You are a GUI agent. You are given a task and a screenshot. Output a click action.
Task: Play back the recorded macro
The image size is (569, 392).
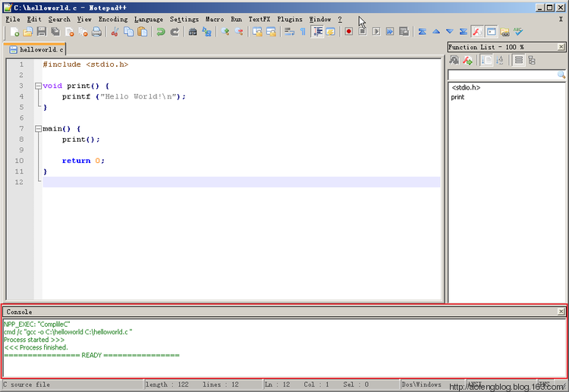point(376,32)
